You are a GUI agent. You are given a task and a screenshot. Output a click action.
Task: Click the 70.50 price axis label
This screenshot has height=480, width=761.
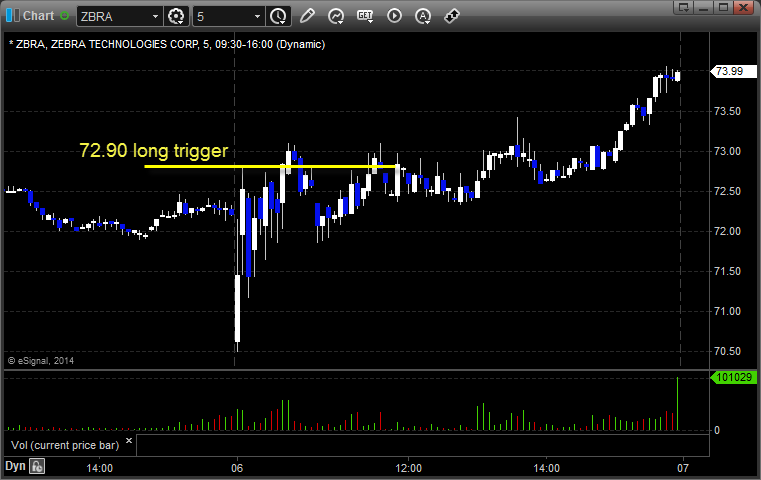click(x=727, y=351)
